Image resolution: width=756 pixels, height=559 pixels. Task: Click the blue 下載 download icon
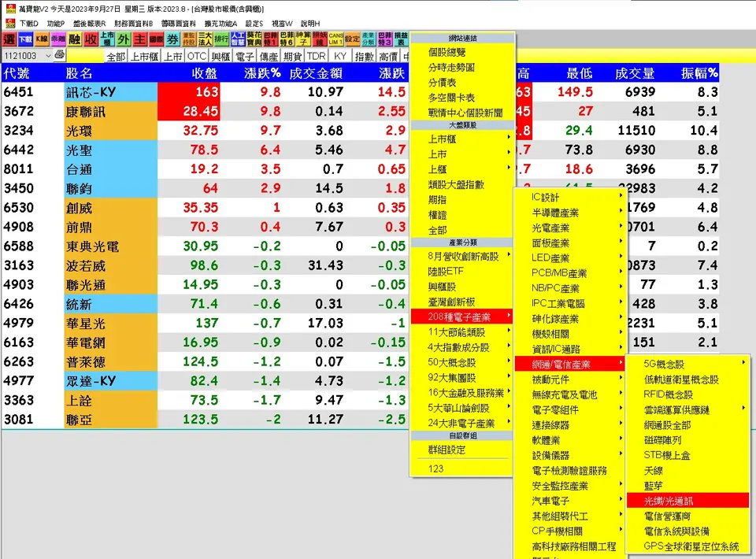[25, 39]
